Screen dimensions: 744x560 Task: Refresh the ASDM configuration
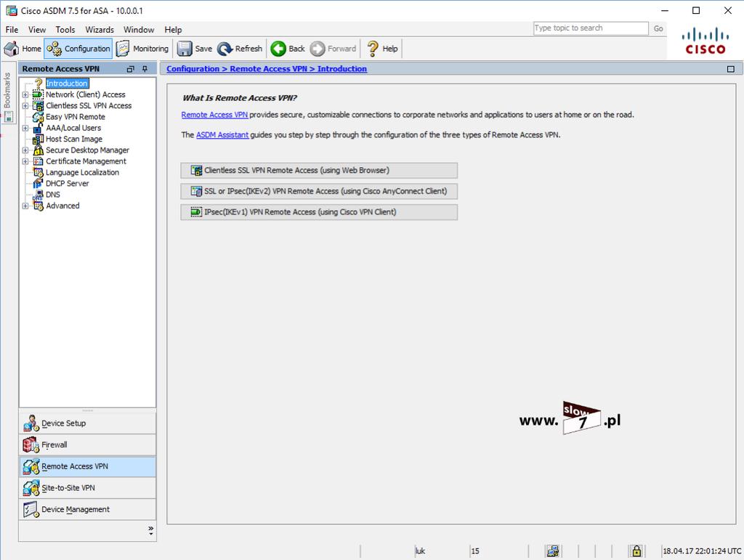(x=240, y=49)
